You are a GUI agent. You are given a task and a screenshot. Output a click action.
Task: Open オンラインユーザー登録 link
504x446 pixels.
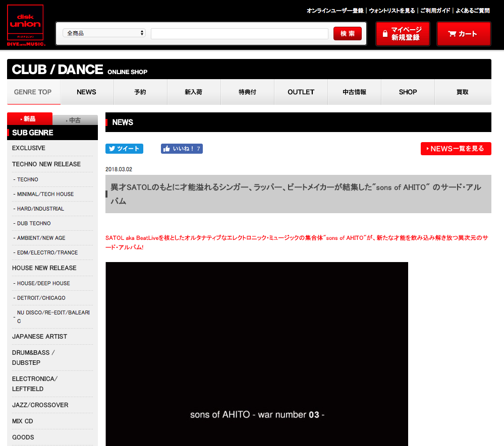point(335,11)
